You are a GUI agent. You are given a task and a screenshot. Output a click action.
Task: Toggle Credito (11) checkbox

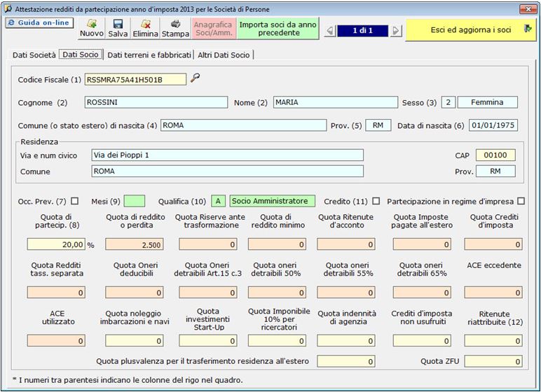[376, 201]
